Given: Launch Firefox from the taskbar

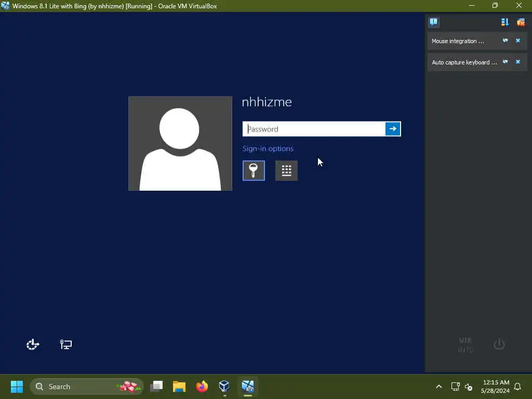Looking at the screenshot, I should (x=202, y=387).
